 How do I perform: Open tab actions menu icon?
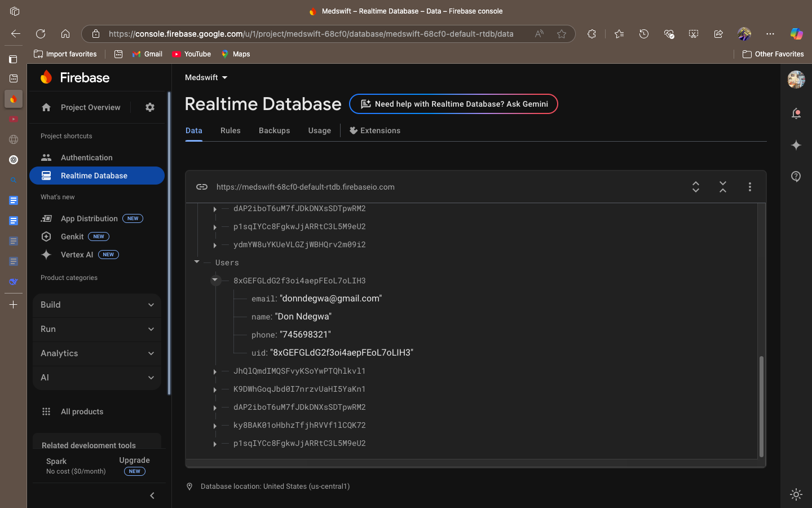pyautogui.click(x=14, y=59)
